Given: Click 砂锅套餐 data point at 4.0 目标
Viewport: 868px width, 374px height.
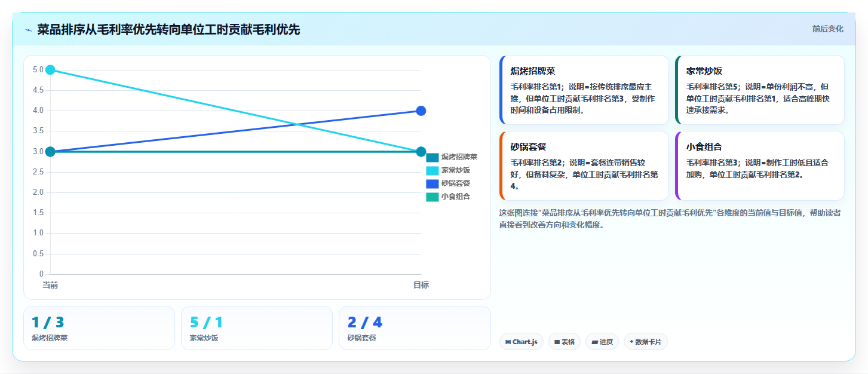Looking at the screenshot, I should (x=421, y=111).
